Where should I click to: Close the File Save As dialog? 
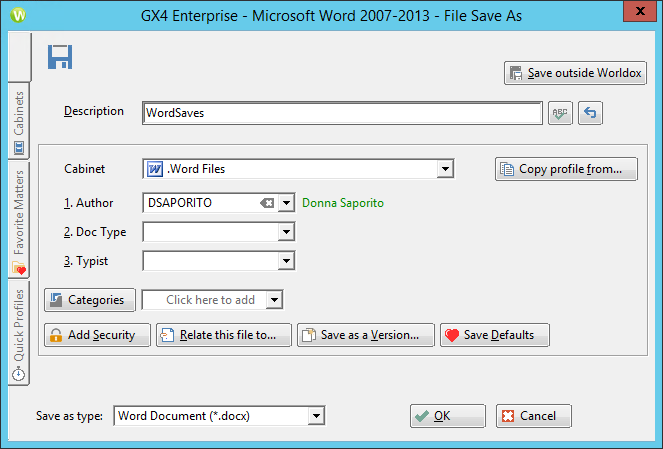(x=641, y=11)
